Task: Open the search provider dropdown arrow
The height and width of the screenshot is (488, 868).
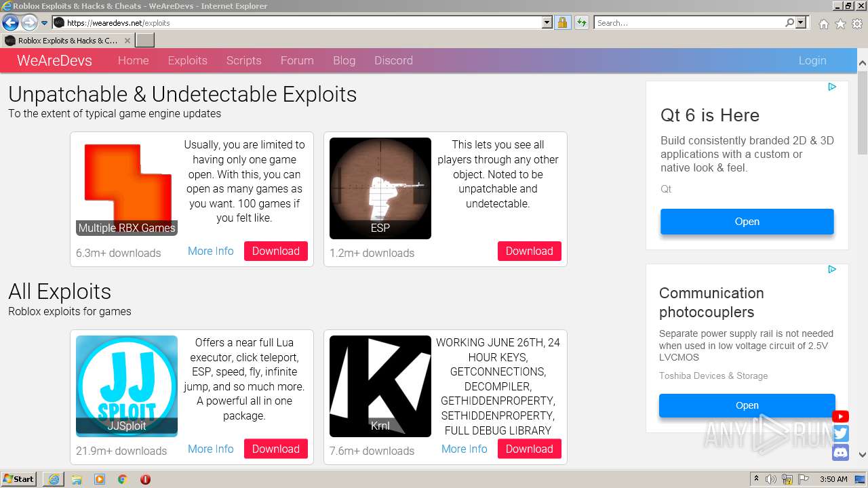Action: pos(801,22)
